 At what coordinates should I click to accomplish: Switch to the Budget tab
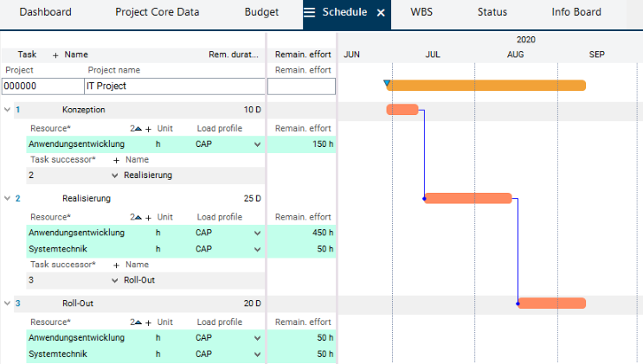[261, 13]
